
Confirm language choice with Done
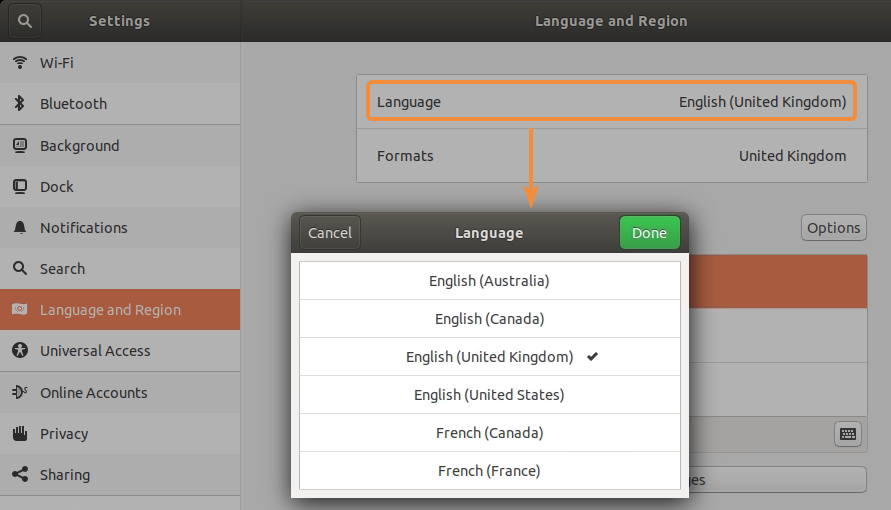tap(649, 233)
